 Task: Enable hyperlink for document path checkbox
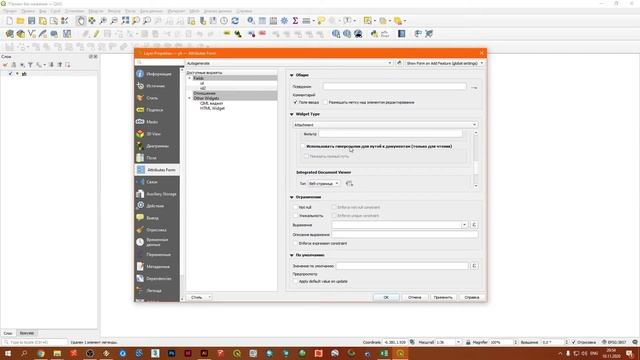coord(303,146)
